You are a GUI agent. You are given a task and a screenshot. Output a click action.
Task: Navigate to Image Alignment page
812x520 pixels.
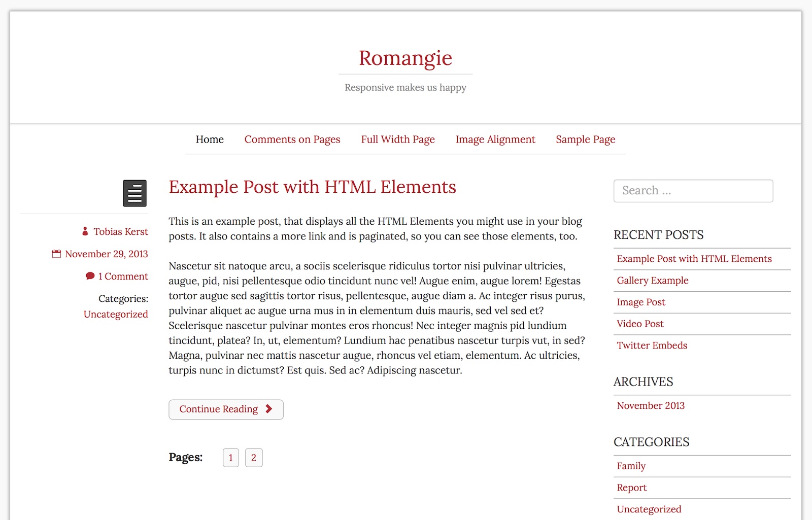(x=495, y=140)
